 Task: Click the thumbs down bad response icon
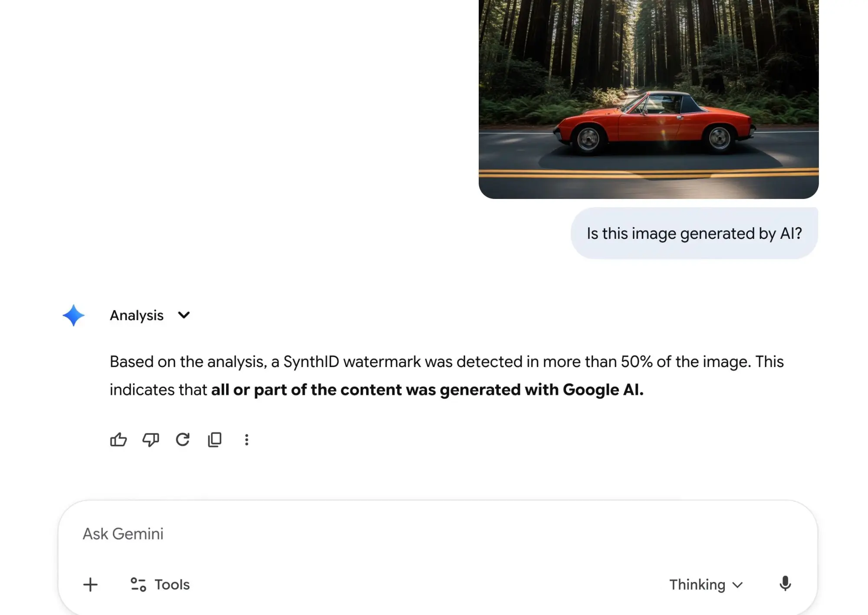[151, 440]
